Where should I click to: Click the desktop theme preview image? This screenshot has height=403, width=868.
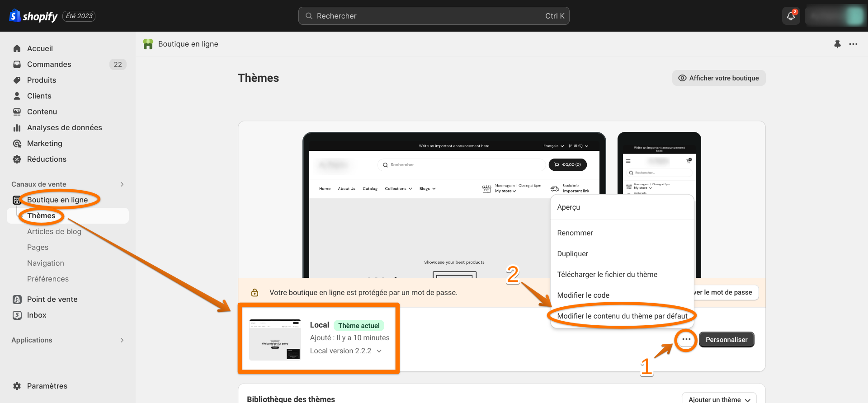454,205
